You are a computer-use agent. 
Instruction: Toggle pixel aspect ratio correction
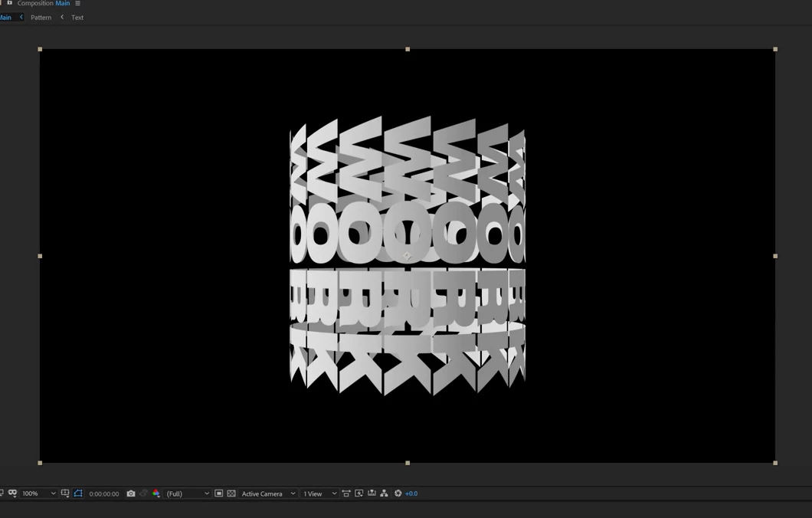[x=346, y=493]
